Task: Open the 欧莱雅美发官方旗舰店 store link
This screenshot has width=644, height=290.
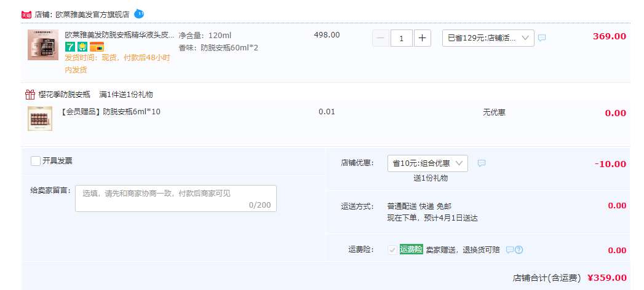Action: click(x=92, y=15)
